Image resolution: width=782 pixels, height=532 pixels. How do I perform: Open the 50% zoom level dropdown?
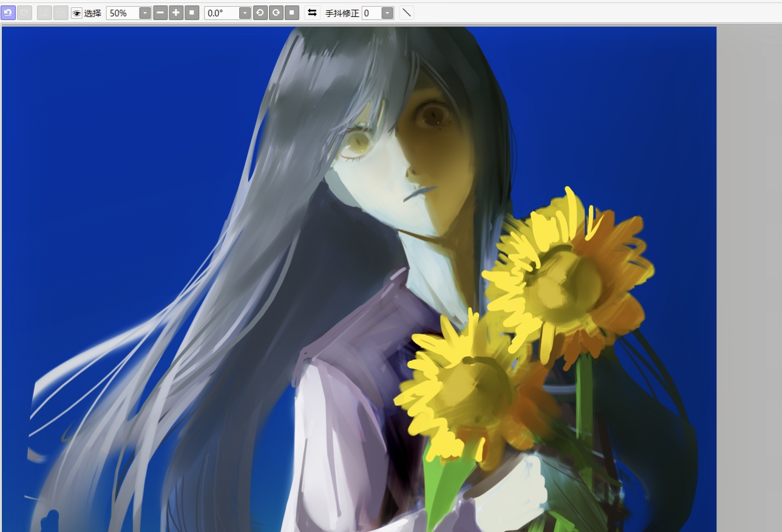point(145,13)
